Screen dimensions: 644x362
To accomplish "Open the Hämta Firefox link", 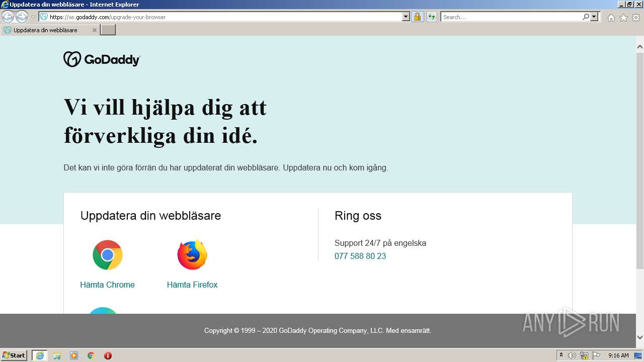I will 192,285.
